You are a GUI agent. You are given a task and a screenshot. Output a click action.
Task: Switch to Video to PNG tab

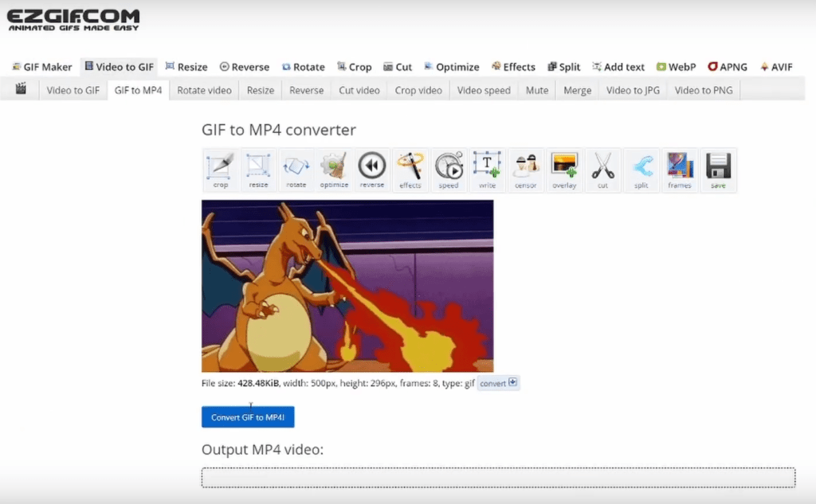704,91
